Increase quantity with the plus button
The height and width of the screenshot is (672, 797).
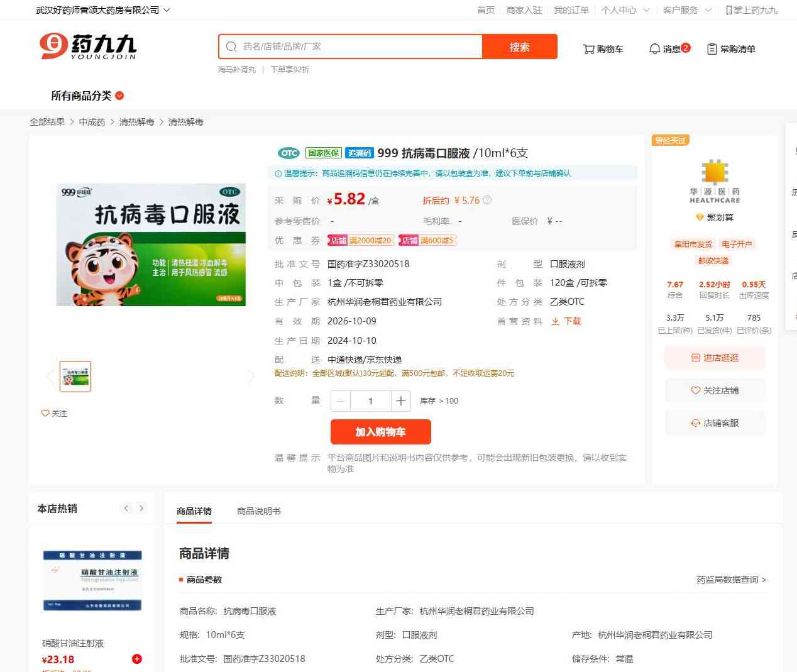pyautogui.click(x=400, y=401)
